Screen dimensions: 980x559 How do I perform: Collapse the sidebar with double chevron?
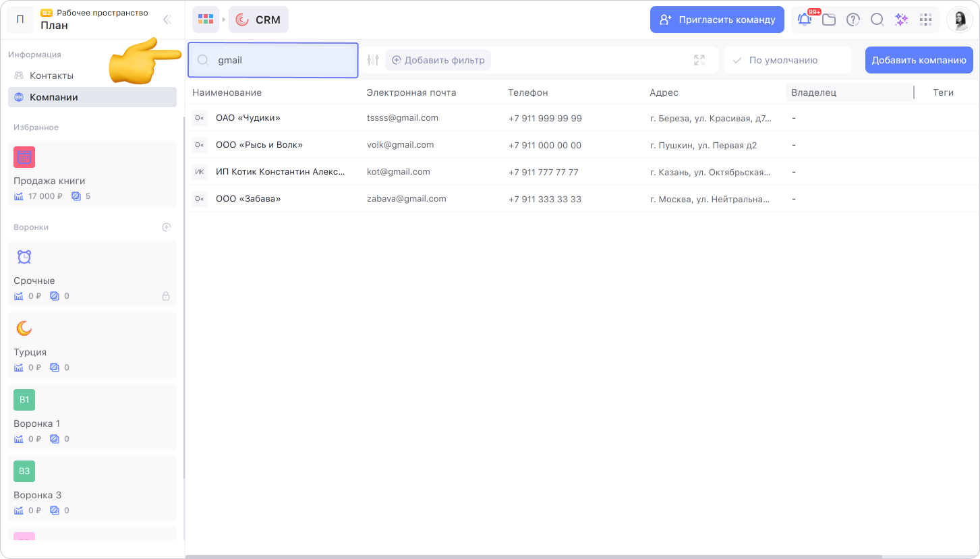pos(167,20)
